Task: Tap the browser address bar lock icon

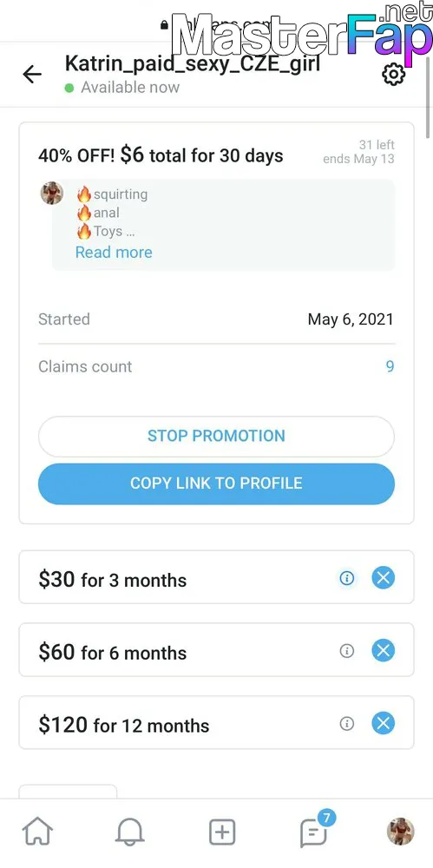Action: pos(164,25)
